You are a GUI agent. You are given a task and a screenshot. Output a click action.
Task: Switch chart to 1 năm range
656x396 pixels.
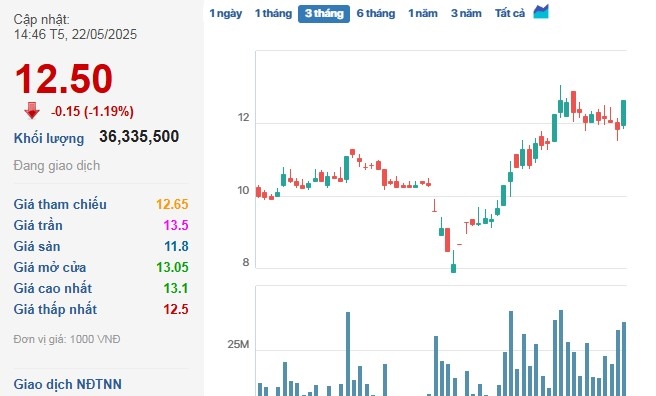tap(423, 13)
